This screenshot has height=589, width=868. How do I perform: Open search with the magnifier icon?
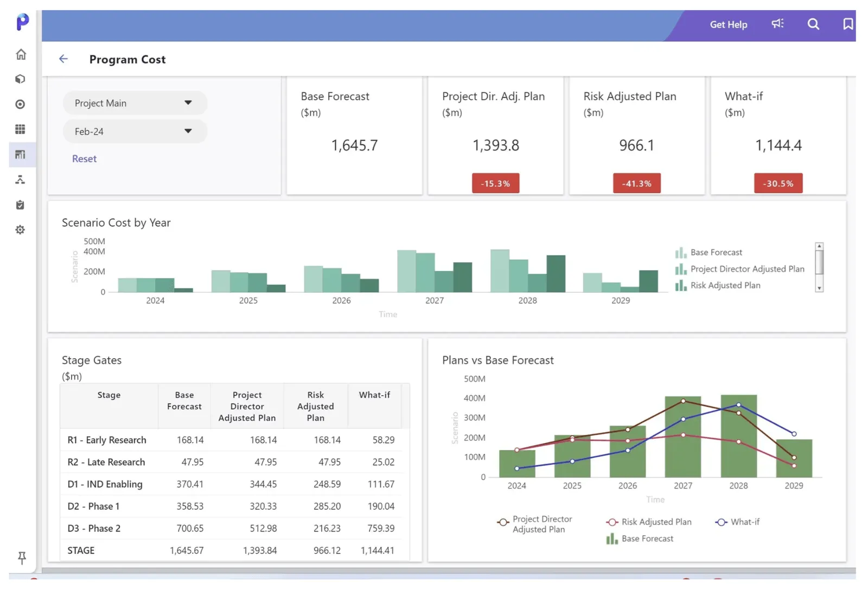[813, 24]
